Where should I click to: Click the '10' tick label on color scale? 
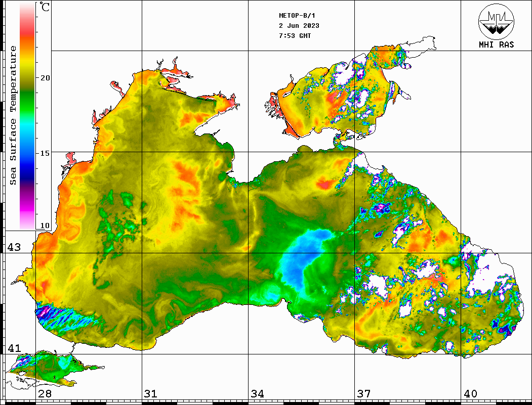(45, 226)
